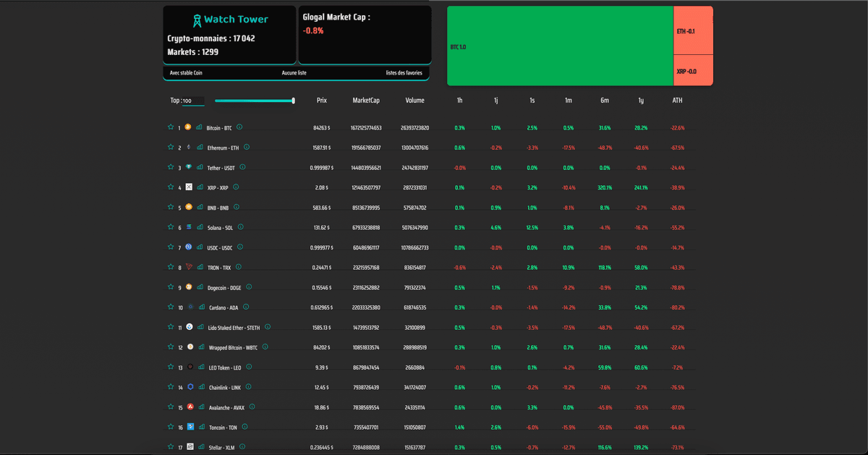Favorite Bitcoin with its star icon
The width and height of the screenshot is (868, 455).
pyautogui.click(x=171, y=127)
